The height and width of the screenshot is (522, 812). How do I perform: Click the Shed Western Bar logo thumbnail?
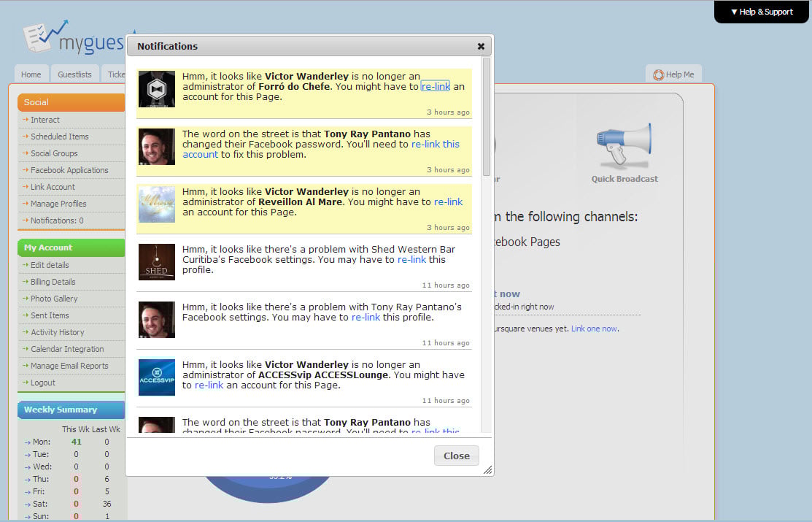157,262
